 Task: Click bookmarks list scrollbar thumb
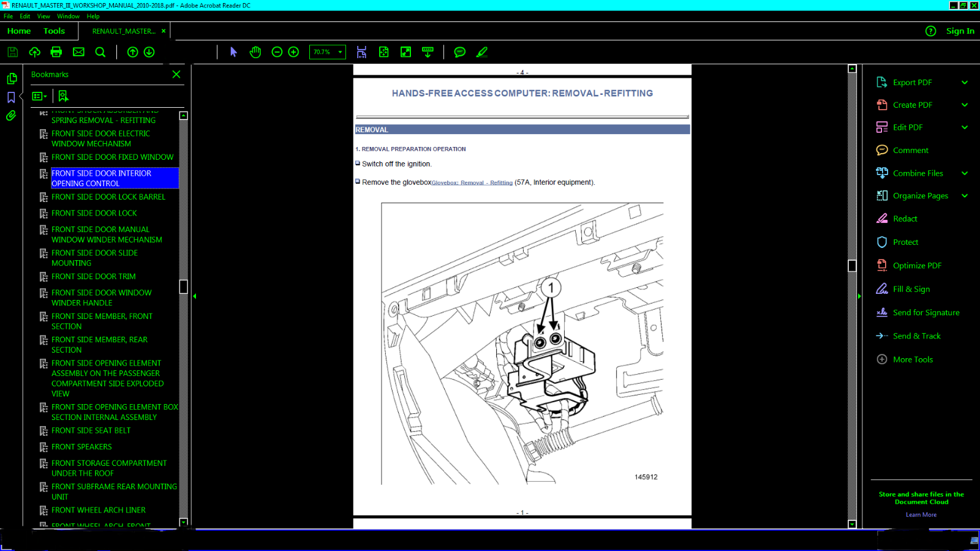pos(183,287)
